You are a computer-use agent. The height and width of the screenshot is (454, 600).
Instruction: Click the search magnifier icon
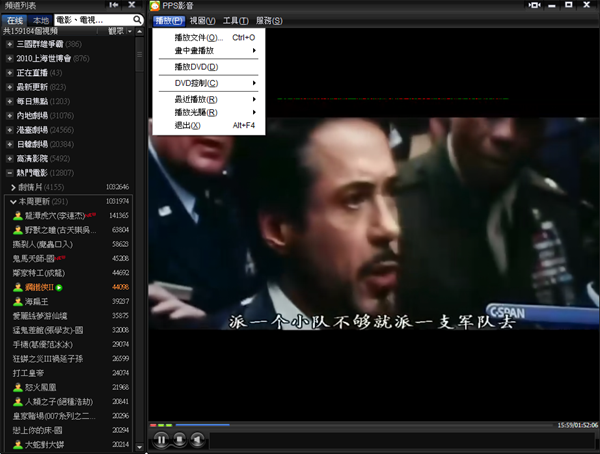tap(135, 19)
